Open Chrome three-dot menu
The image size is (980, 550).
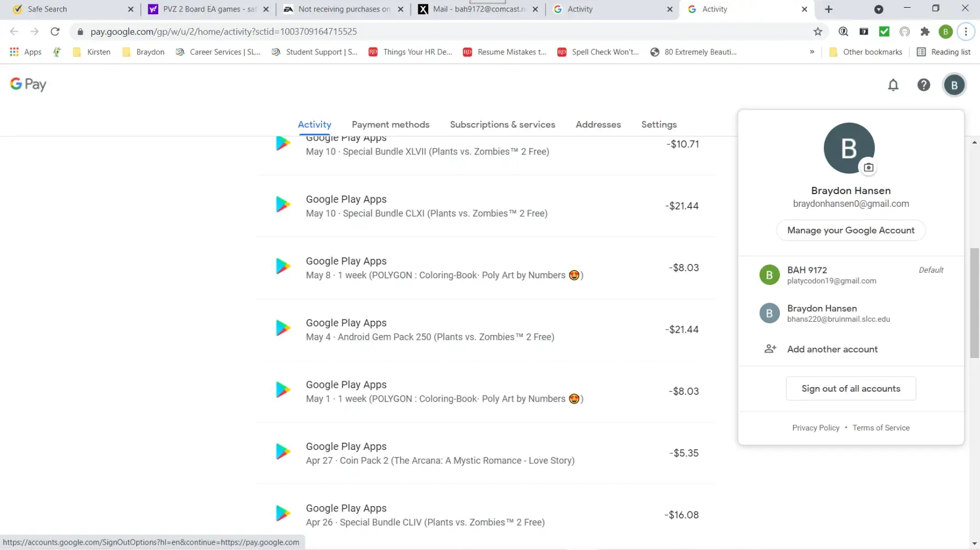pos(966,31)
